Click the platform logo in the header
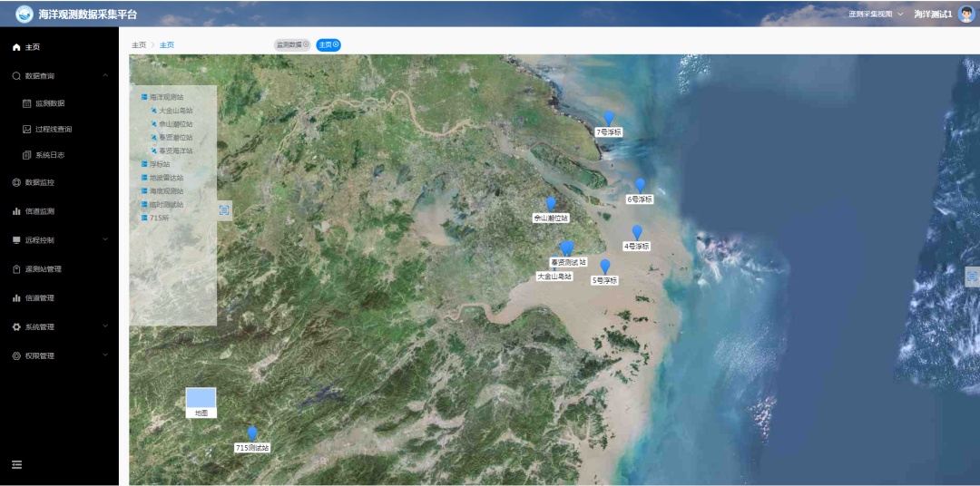The width and height of the screenshot is (980, 486). (x=24, y=14)
